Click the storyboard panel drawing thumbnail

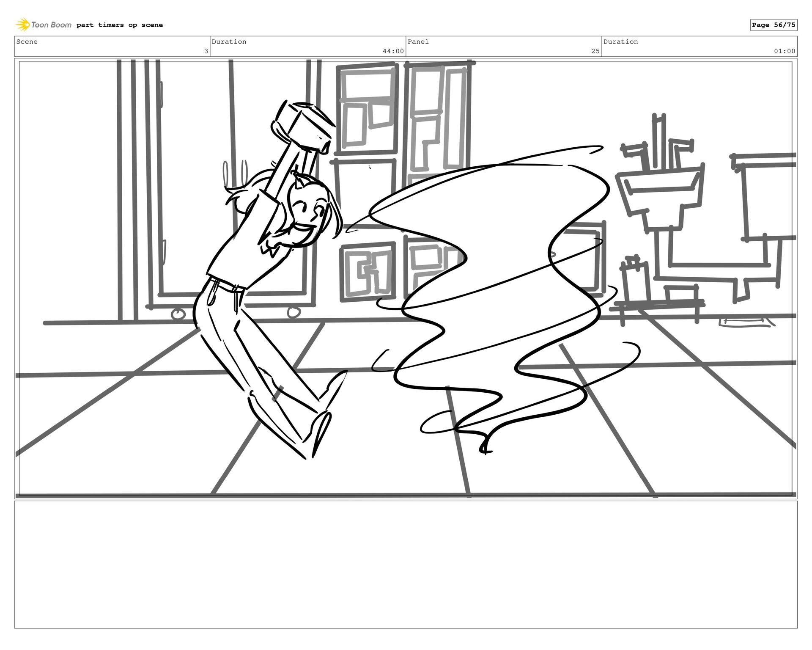(406, 278)
